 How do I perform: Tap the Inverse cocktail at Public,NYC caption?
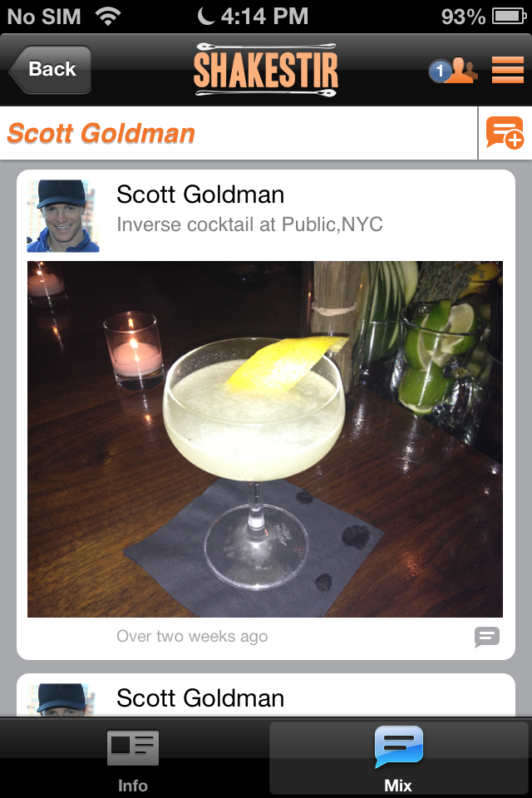[249, 224]
